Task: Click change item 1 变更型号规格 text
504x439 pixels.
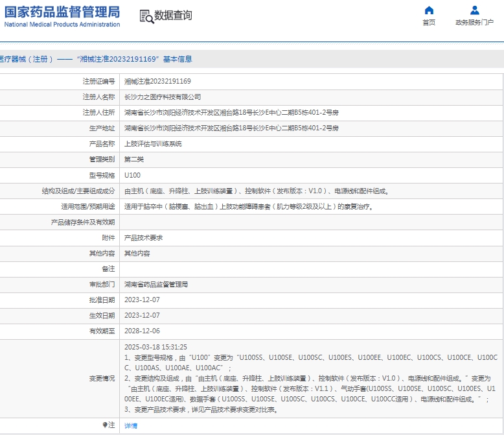Action: [x=311, y=362]
